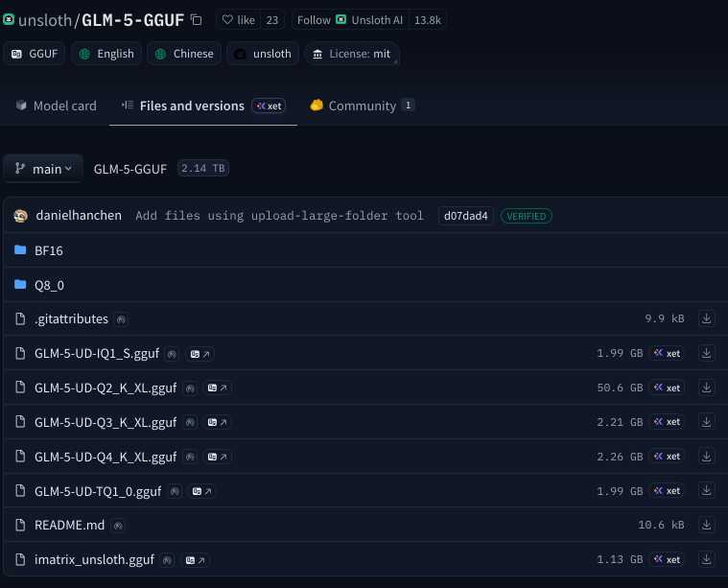Click the unsloth tag chip
728x588 pixels.
tap(263, 54)
